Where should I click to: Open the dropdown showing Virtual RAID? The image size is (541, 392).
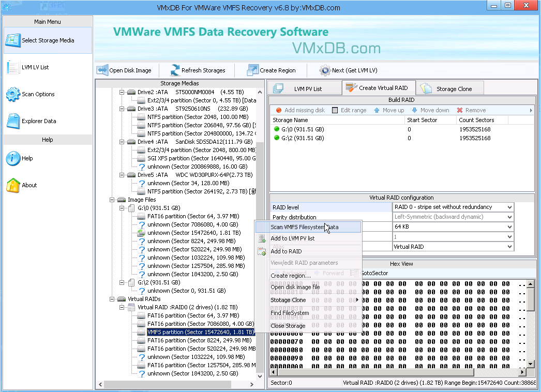(509, 247)
